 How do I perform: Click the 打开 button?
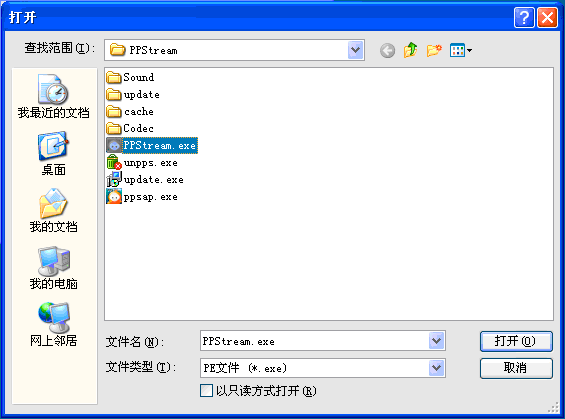click(516, 341)
